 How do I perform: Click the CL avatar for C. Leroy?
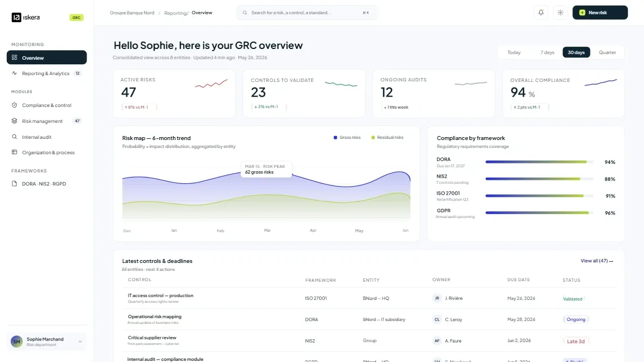437,319
